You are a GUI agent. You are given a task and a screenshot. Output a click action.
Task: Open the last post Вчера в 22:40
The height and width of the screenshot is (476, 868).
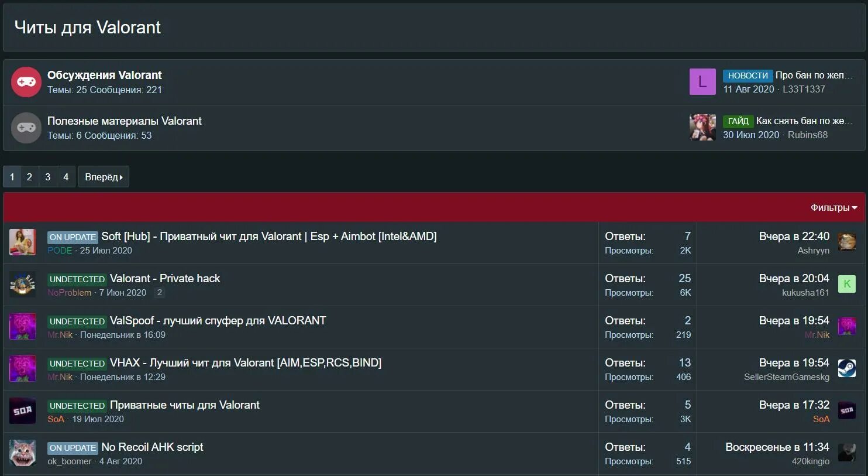pyautogui.click(x=794, y=236)
